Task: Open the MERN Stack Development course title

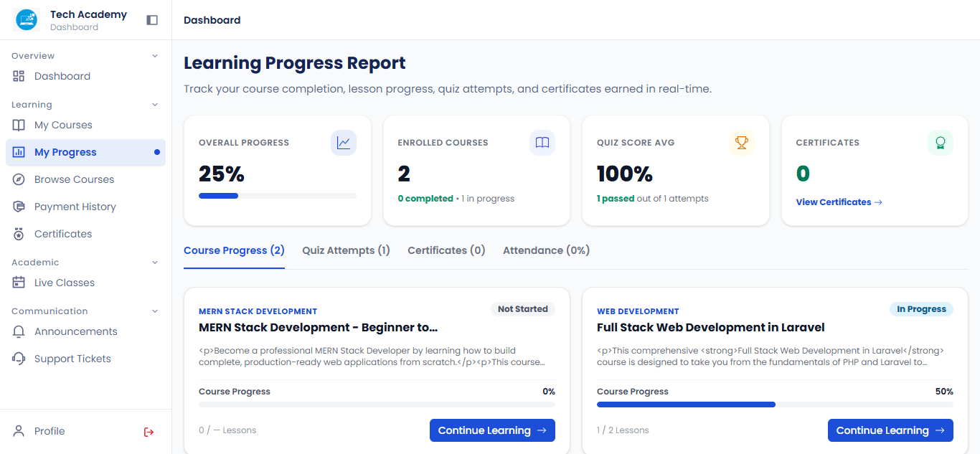Action: click(318, 328)
